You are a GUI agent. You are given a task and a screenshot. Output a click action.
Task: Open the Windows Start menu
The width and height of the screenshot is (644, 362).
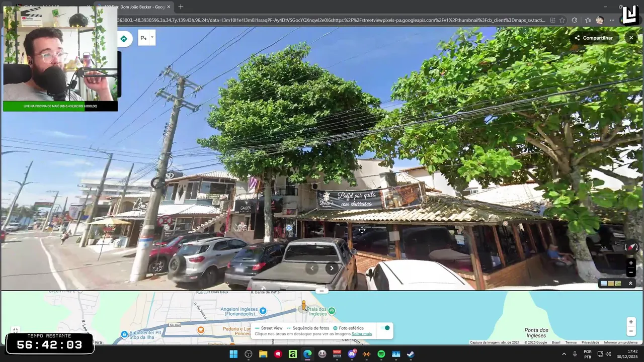coord(233,354)
